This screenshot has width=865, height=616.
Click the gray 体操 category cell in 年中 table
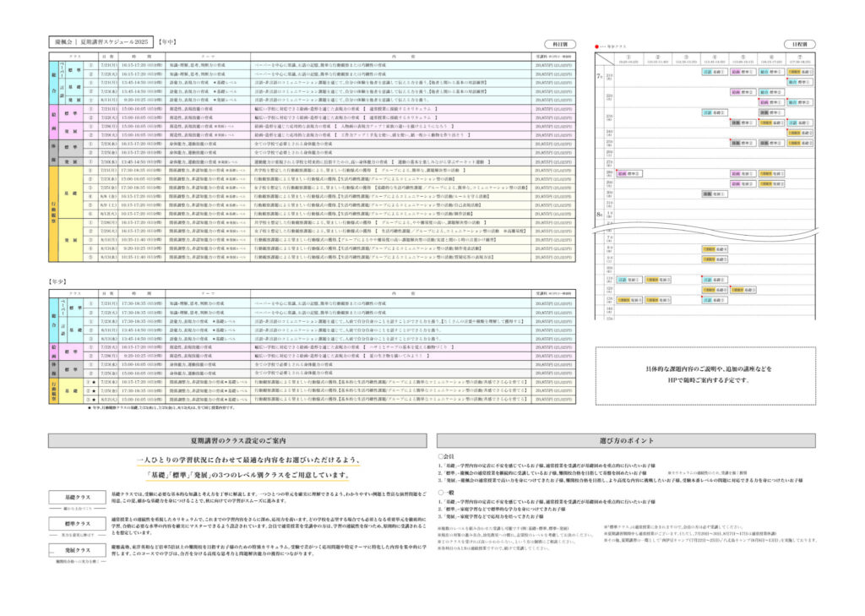pos(53,152)
